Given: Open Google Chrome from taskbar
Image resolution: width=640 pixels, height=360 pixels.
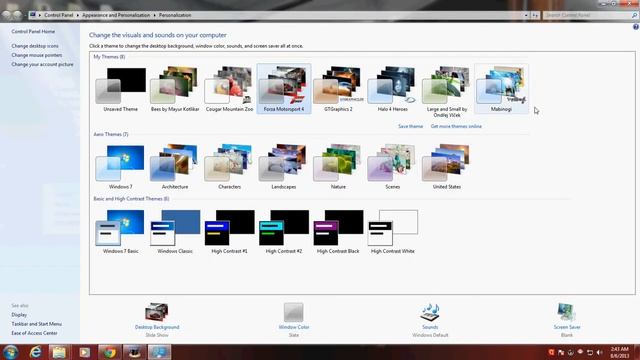Looking at the screenshot, I should click(x=109, y=352).
